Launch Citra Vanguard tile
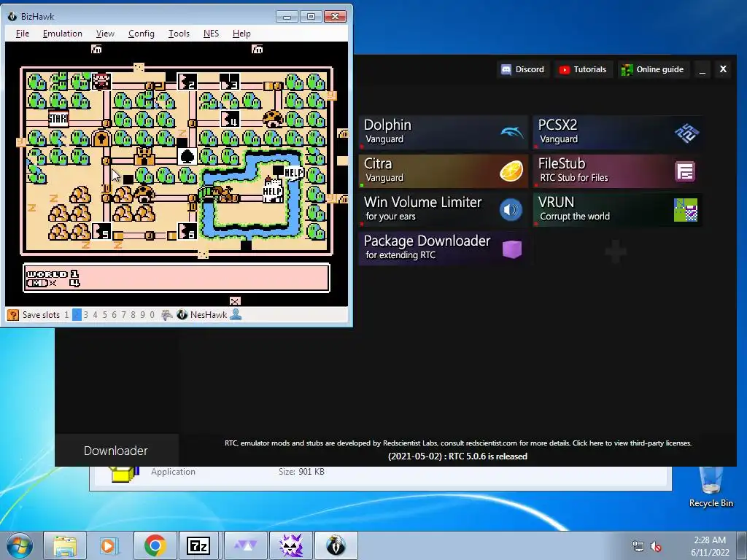Viewport: 747px width, 560px height. (444, 171)
